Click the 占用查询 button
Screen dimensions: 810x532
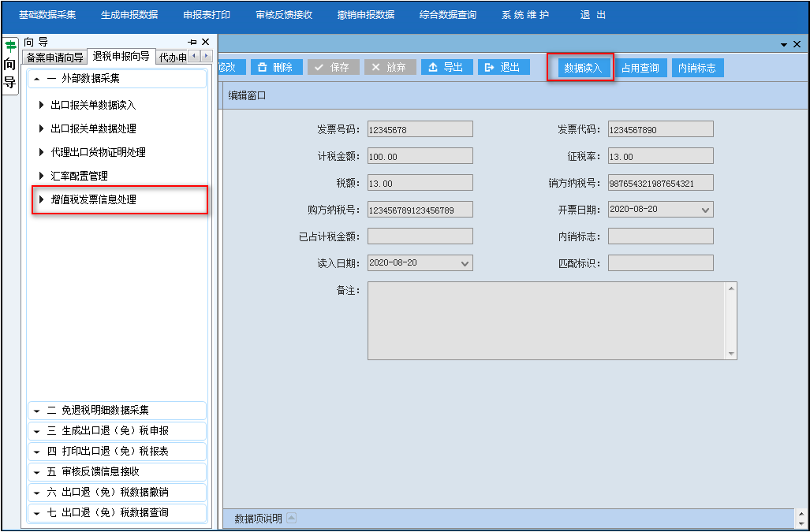click(640, 68)
